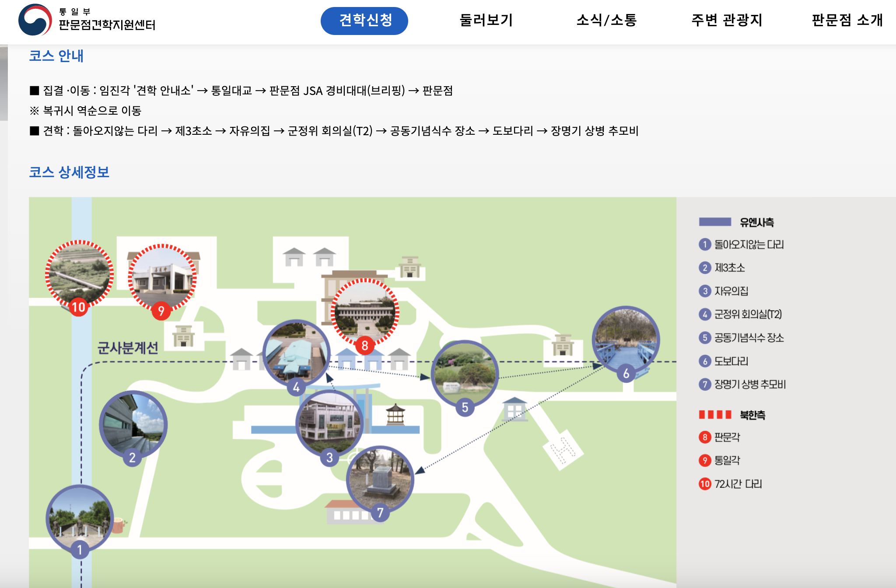896x588 pixels.
Task: Click the helipad H icon on map
Action: click(563, 450)
